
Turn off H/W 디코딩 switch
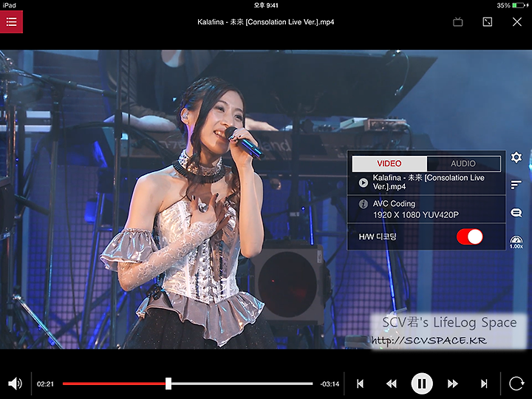[x=470, y=237]
